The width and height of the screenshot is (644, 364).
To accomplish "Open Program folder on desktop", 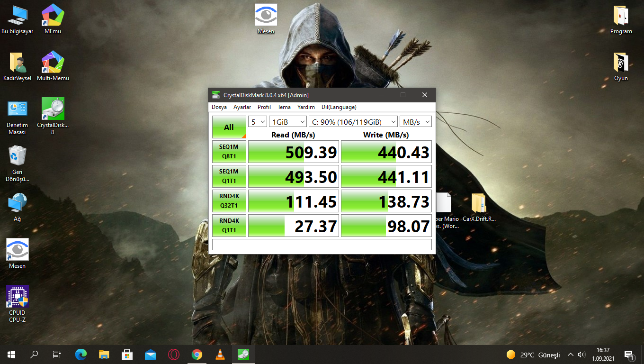I will (621, 20).
